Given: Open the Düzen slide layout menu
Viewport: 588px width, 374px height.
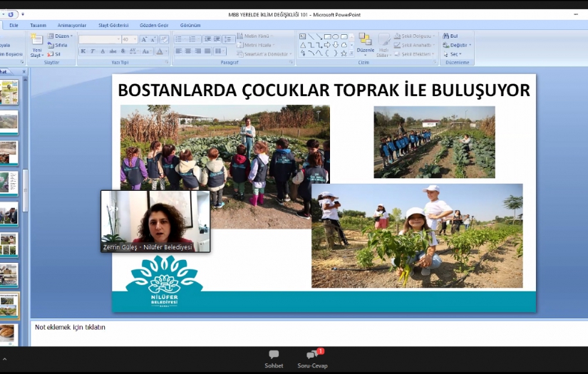Looking at the screenshot, I should click(61, 36).
